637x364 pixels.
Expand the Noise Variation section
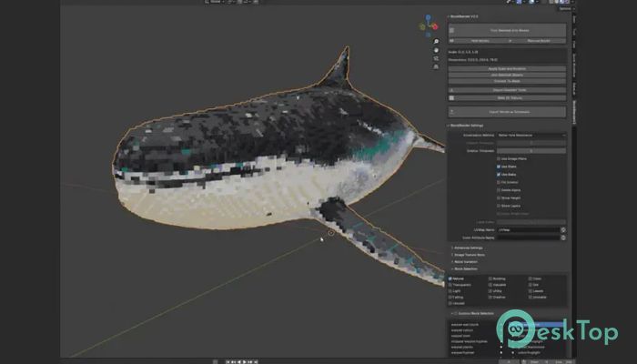(465, 262)
